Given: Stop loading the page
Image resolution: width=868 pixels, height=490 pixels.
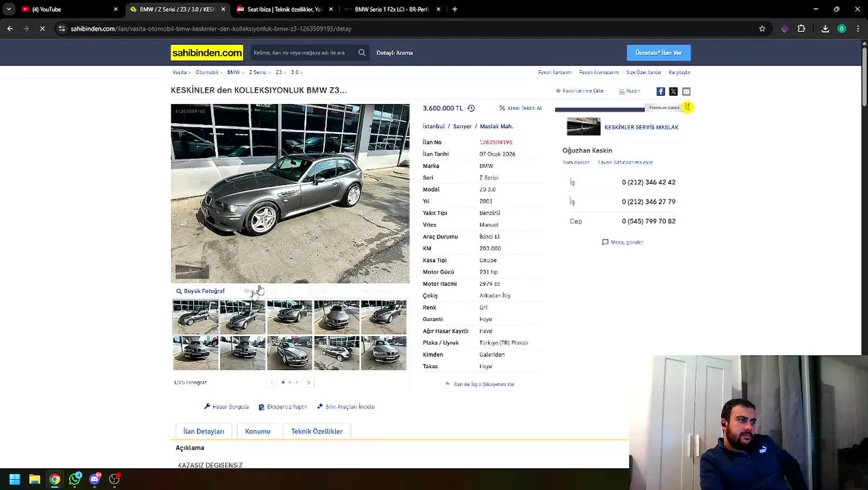Looking at the screenshot, I should (42, 29).
